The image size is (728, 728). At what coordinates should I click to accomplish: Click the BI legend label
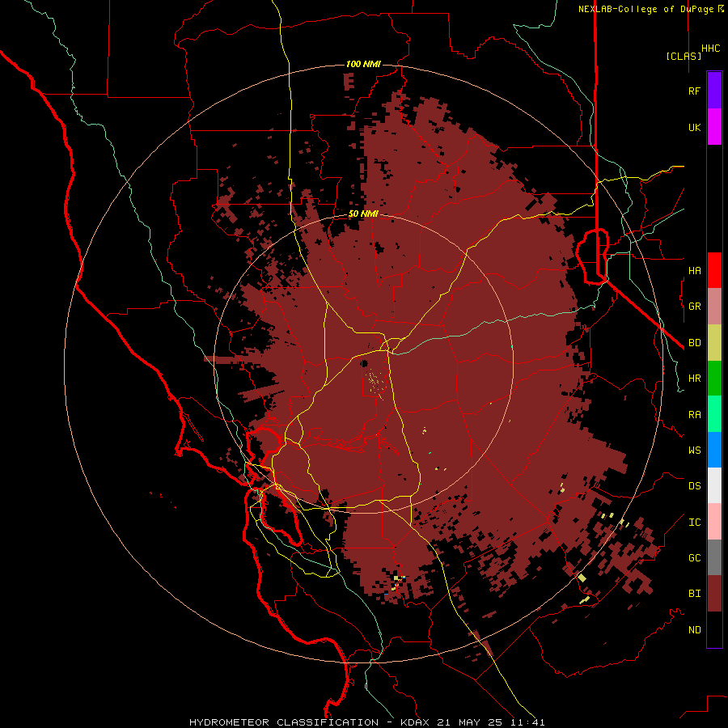pos(694,594)
